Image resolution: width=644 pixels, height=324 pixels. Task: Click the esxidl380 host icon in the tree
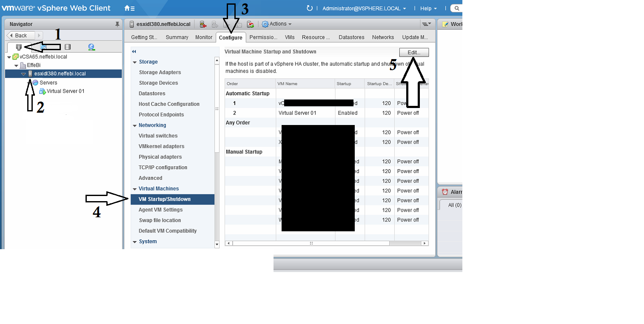point(31,74)
